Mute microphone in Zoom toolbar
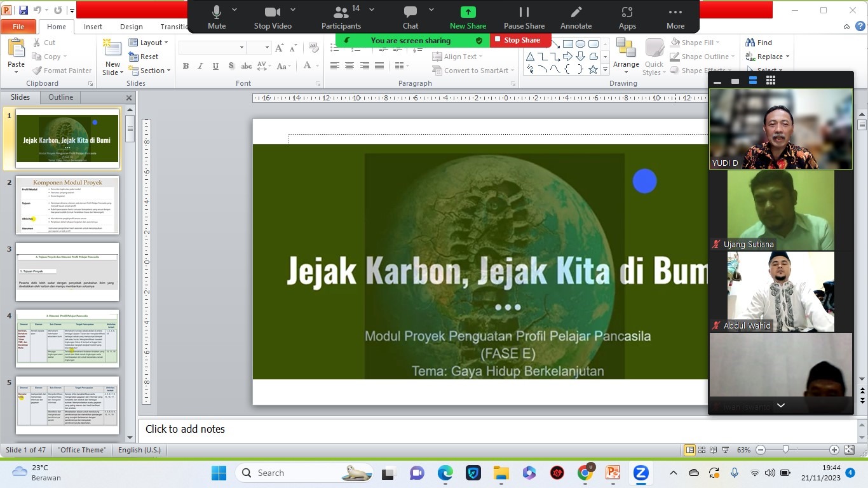 217,17
